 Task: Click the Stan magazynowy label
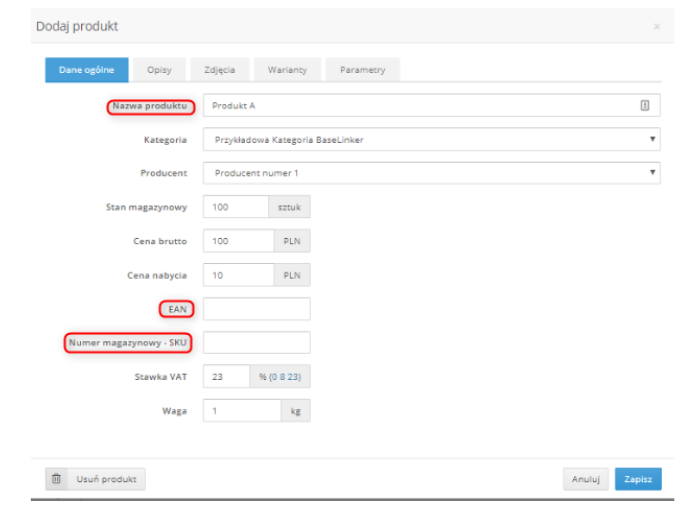coord(146,207)
